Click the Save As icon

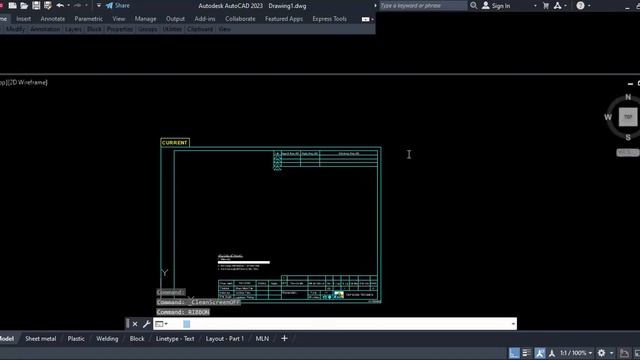48,6
